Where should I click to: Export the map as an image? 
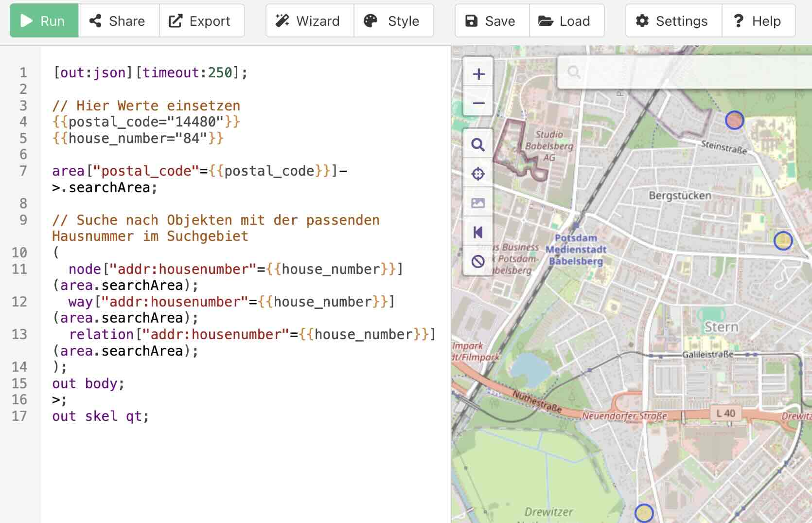(x=478, y=202)
